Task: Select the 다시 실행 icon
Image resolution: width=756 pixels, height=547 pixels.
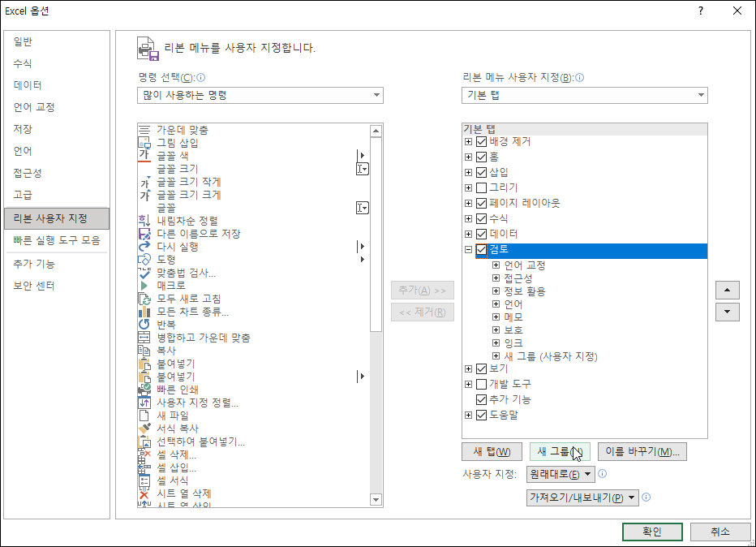Action: coord(144,247)
